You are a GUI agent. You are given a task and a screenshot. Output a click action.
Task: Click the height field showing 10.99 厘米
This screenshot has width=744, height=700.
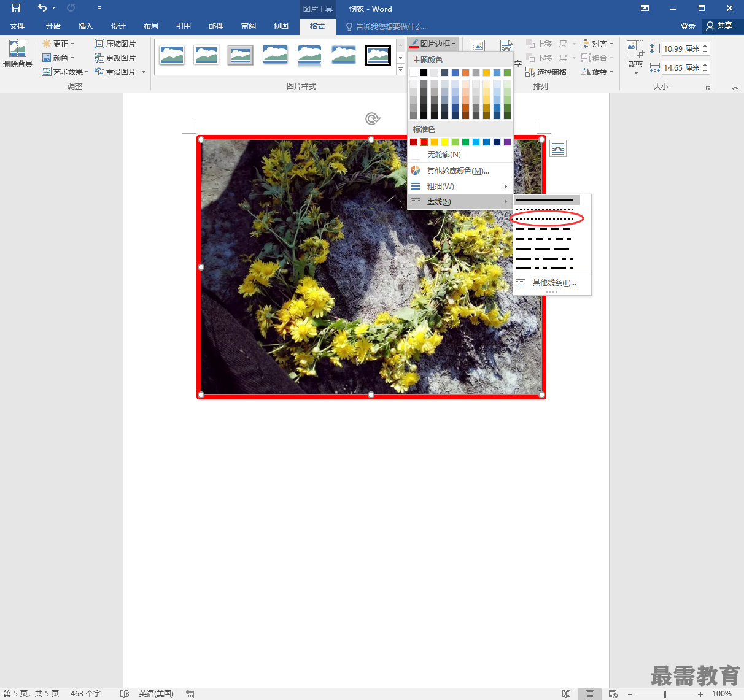coord(681,48)
